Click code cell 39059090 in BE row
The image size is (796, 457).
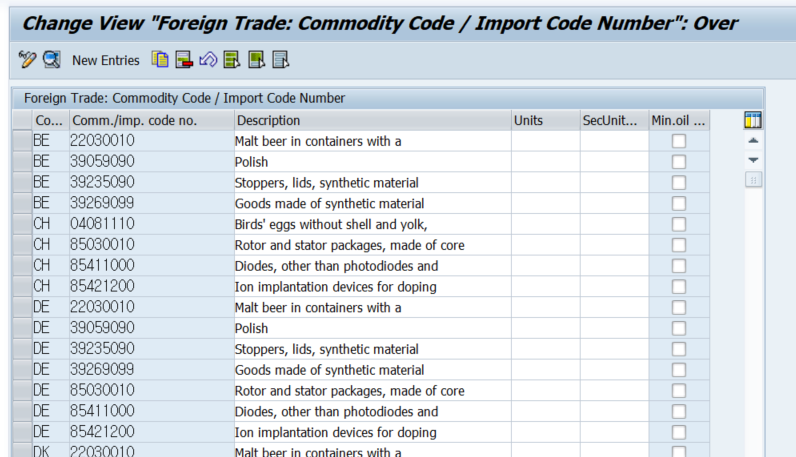(x=151, y=162)
